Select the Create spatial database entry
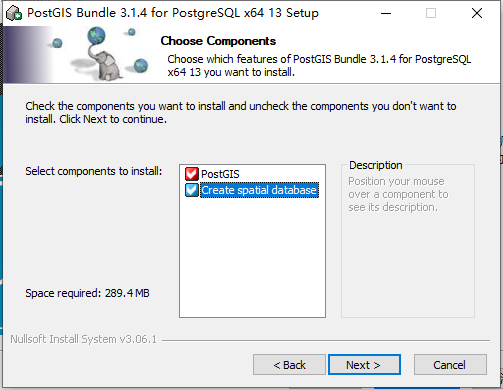 259,190
